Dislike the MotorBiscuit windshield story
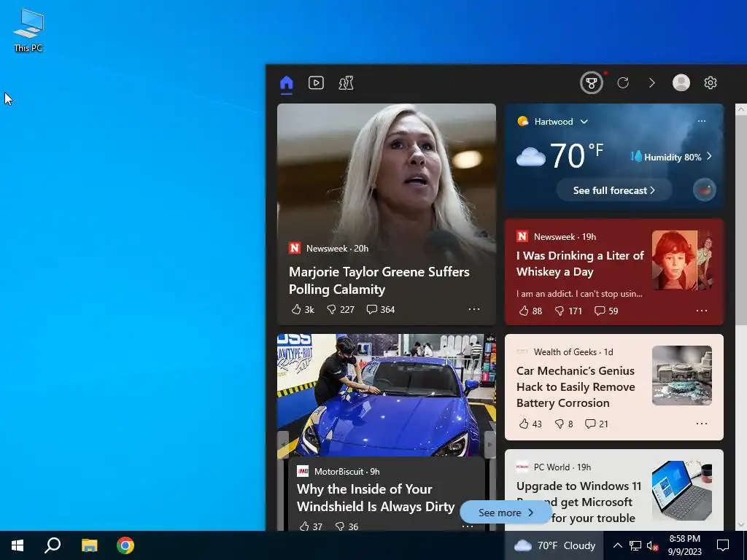The height and width of the screenshot is (560, 747). 347,526
